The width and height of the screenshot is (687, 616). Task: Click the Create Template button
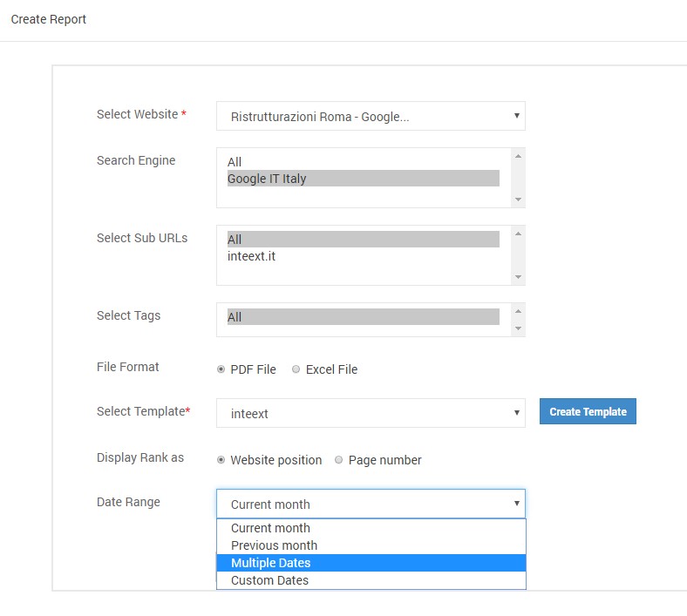click(588, 411)
